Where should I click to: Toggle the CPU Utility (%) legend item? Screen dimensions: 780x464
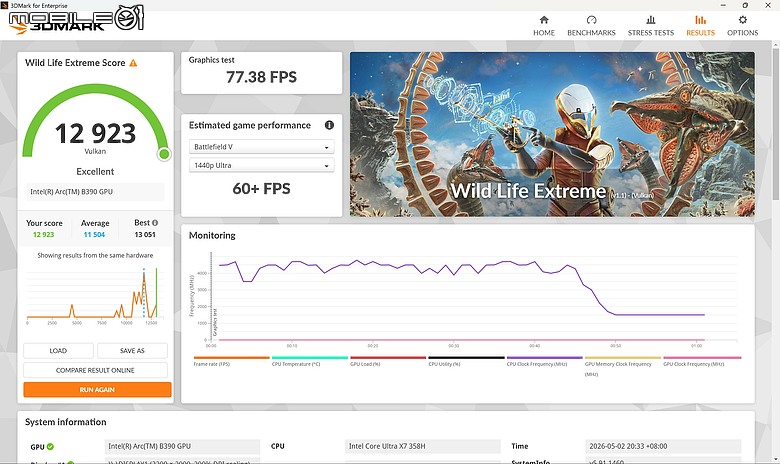pyautogui.click(x=466, y=362)
